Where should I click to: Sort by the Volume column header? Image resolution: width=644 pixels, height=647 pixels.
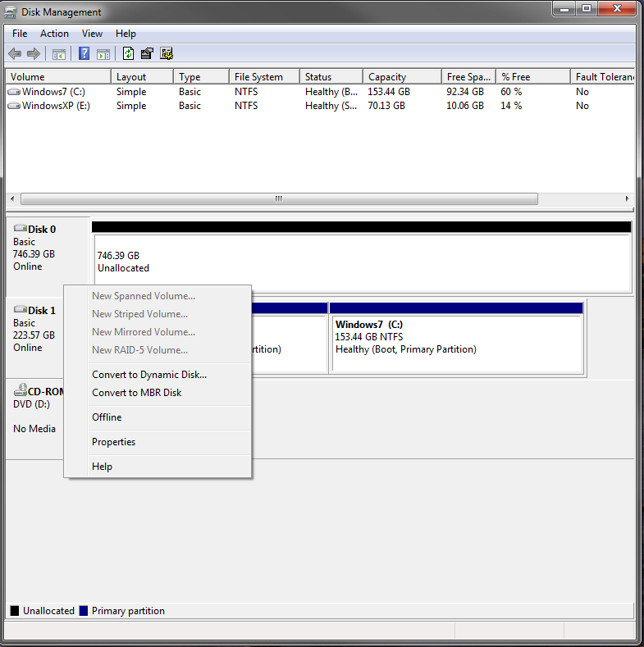point(58,77)
